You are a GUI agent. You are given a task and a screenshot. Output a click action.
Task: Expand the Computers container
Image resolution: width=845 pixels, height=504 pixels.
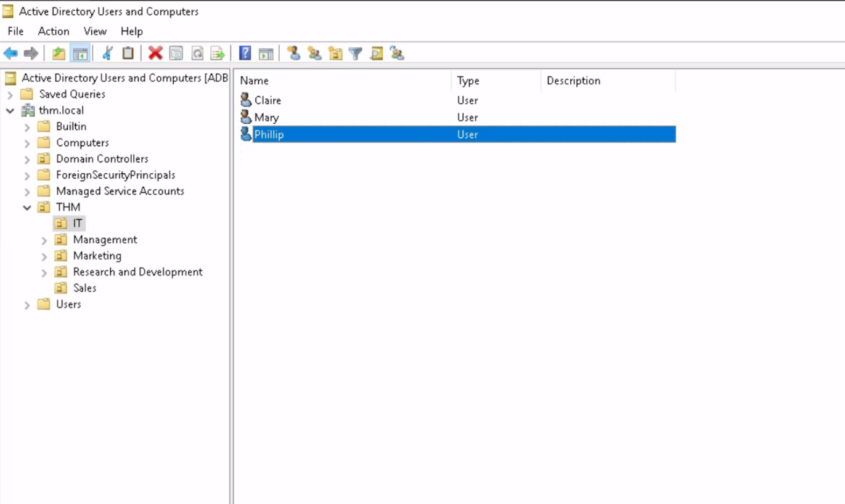coord(27,143)
